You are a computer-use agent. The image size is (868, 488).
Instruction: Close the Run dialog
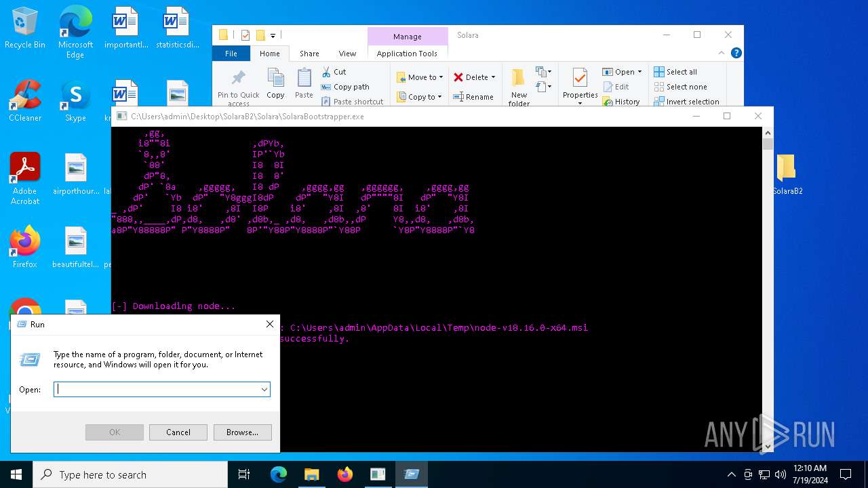[270, 325]
